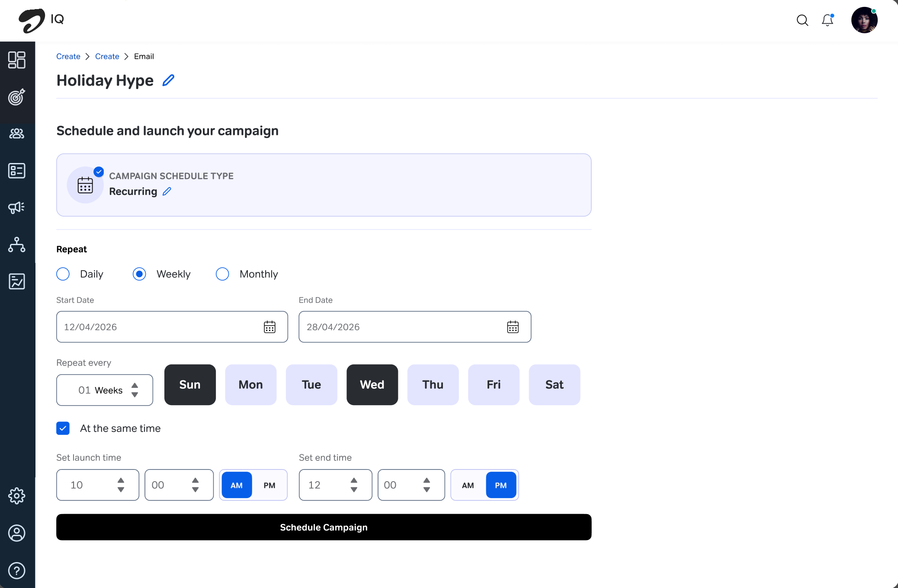Viewport: 898px width, 588px height.
Task: Open the hierarchy workflow sidebar icon
Action: click(x=17, y=245)
